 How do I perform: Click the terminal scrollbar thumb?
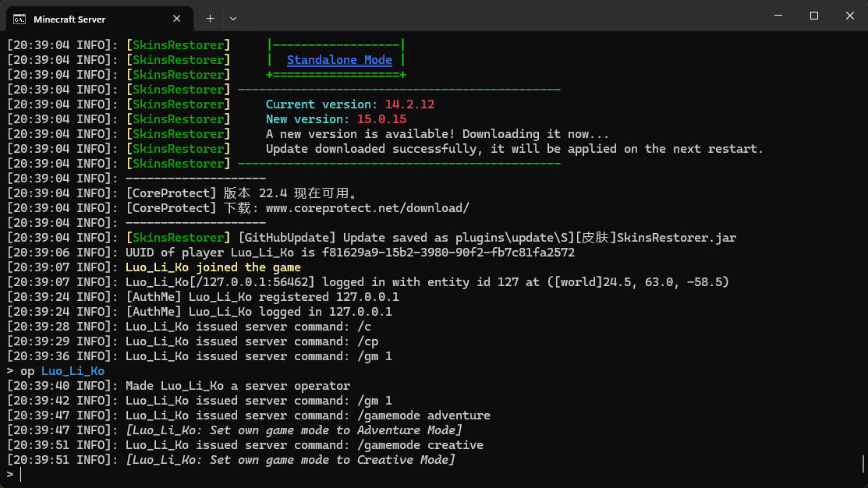tap(863, 464)
